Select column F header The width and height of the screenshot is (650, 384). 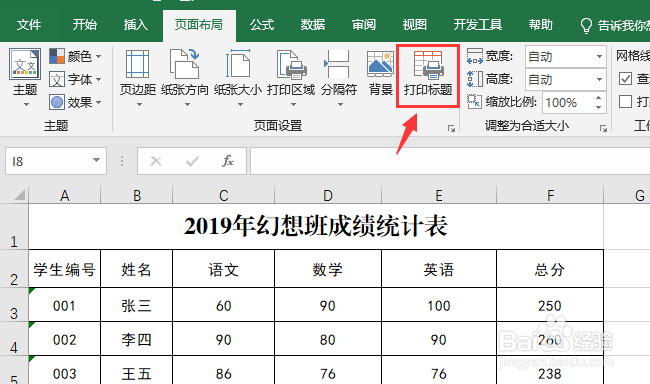coord(550,195)
